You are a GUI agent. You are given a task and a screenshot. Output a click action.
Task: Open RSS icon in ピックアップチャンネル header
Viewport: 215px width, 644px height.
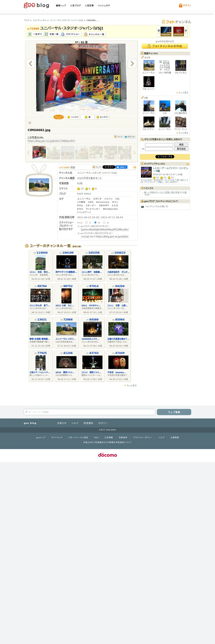tap(188, 164)
